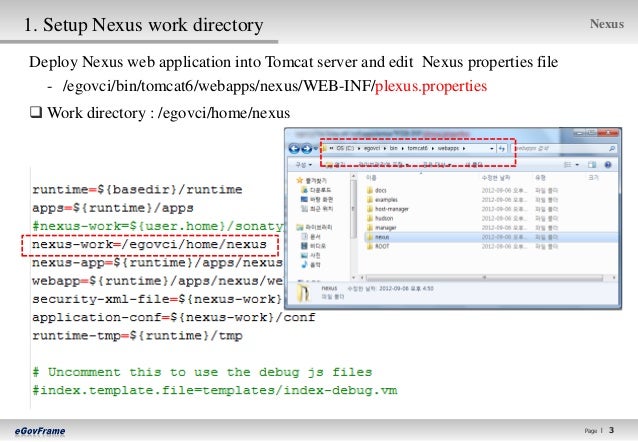Click the bin breadcrumb segment
Image resolution: width=638 pixels, height=442 pixels.
(393, 148)
